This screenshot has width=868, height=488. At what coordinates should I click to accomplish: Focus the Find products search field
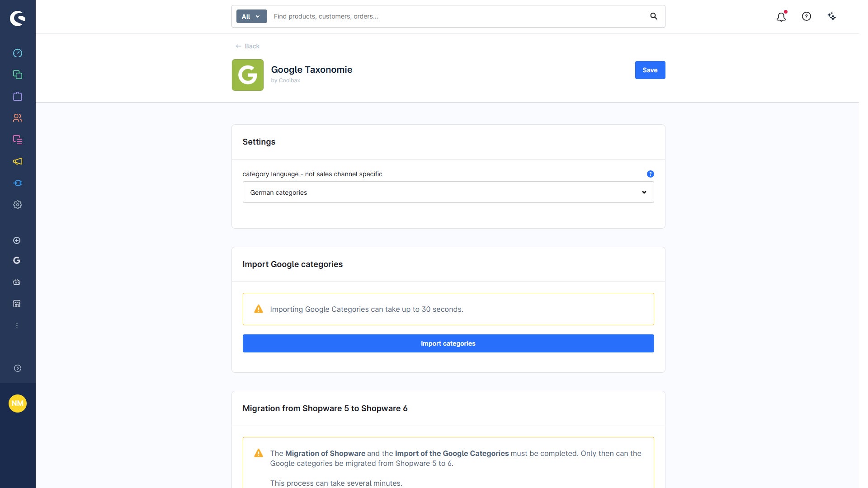457,16
